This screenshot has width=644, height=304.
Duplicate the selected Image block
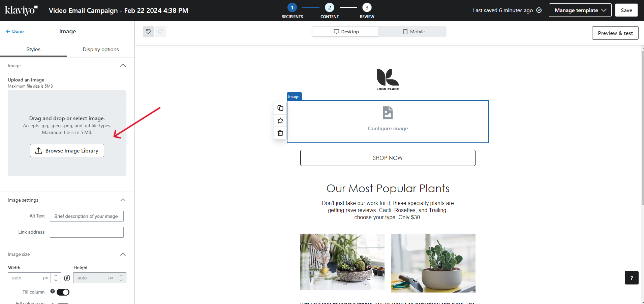tap(280, 108)
